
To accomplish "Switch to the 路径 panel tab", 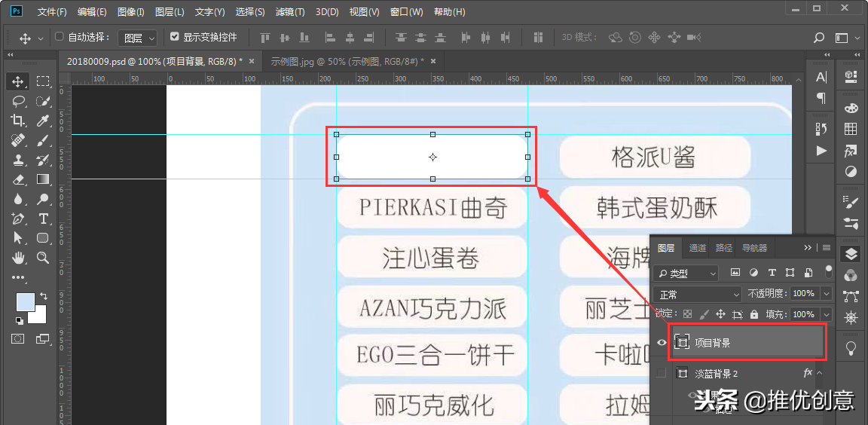I will click(724, 248).
